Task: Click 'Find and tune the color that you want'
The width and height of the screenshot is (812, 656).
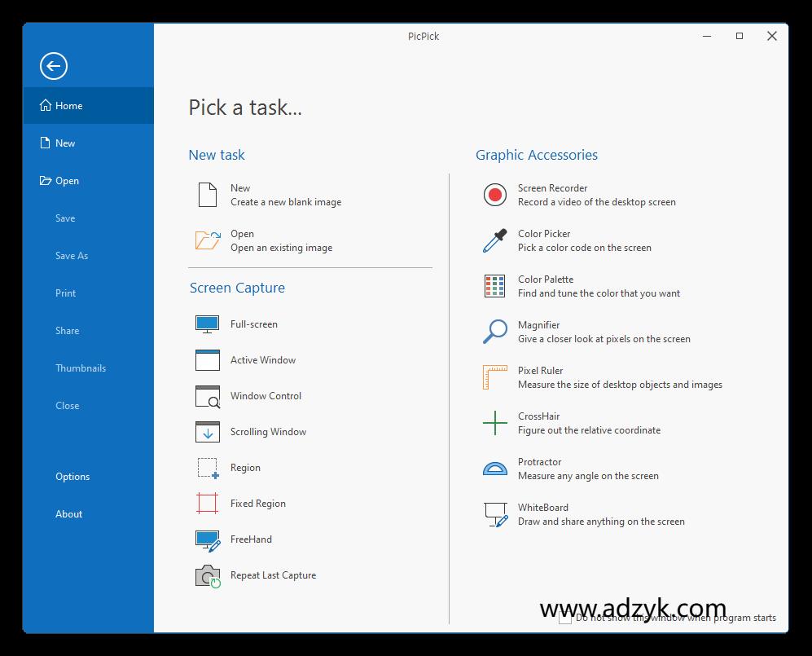Action: click(599, 293)
